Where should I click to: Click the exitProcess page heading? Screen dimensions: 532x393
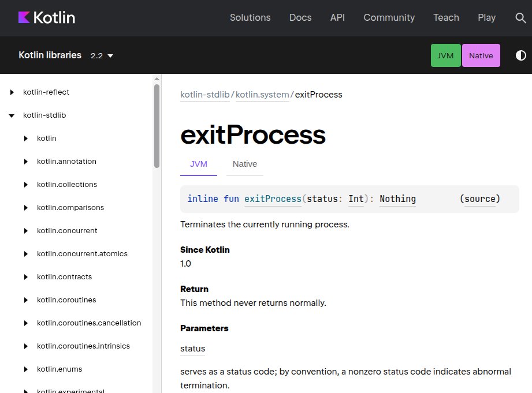click(253, 134)
